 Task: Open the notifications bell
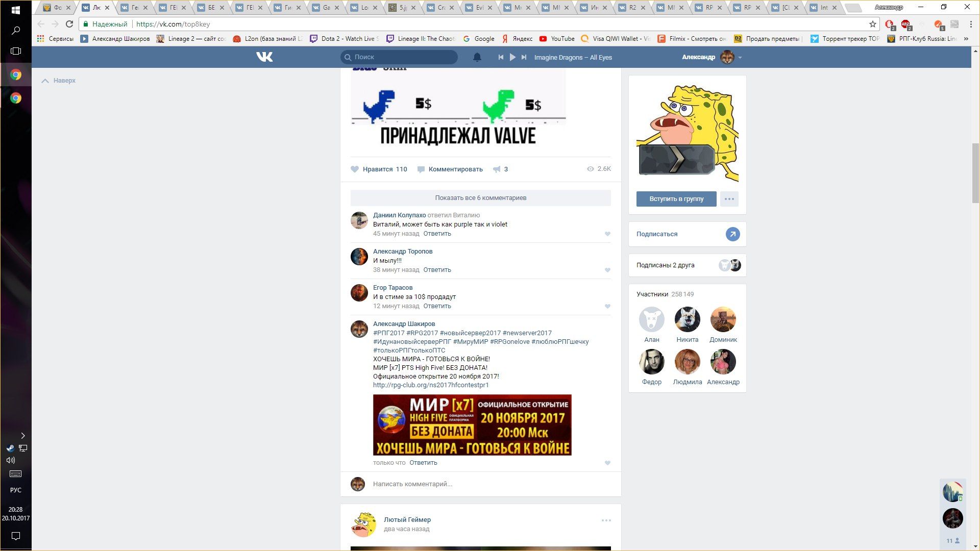click(x=477, y=57)
